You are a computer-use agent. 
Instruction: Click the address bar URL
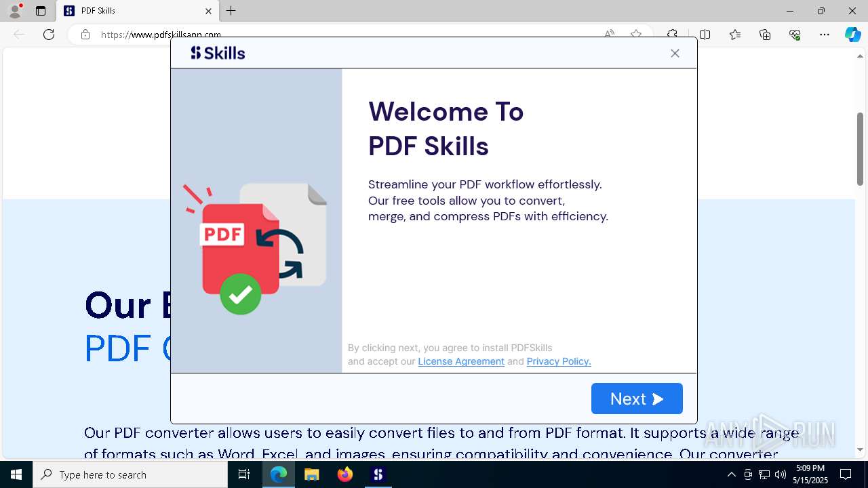pos(161,35)
